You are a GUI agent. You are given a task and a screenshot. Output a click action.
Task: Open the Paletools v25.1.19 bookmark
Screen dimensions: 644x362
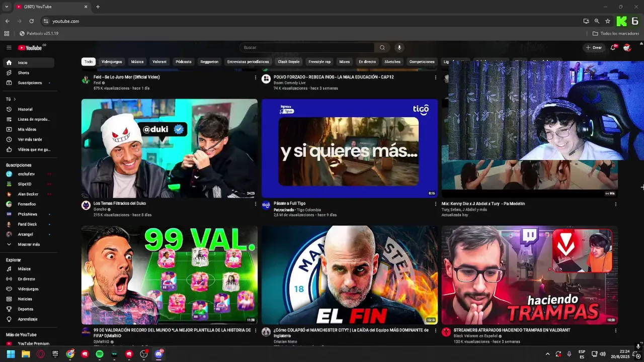39,34
